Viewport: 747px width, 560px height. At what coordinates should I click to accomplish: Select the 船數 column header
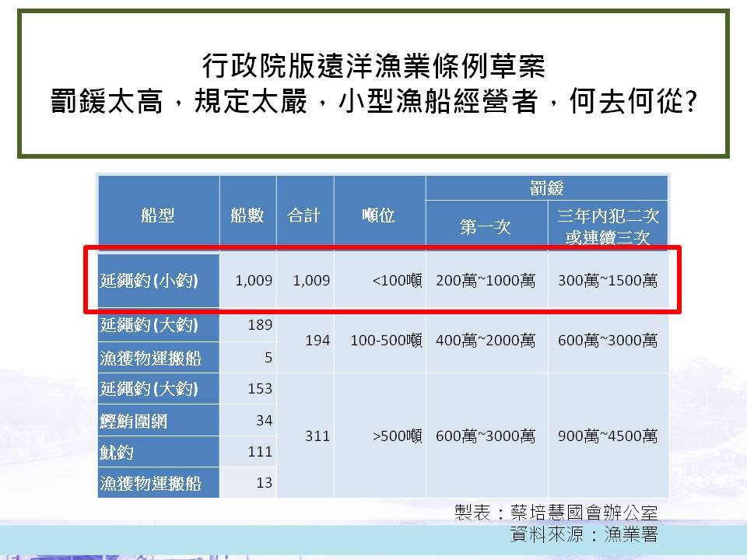click(247, 215)
